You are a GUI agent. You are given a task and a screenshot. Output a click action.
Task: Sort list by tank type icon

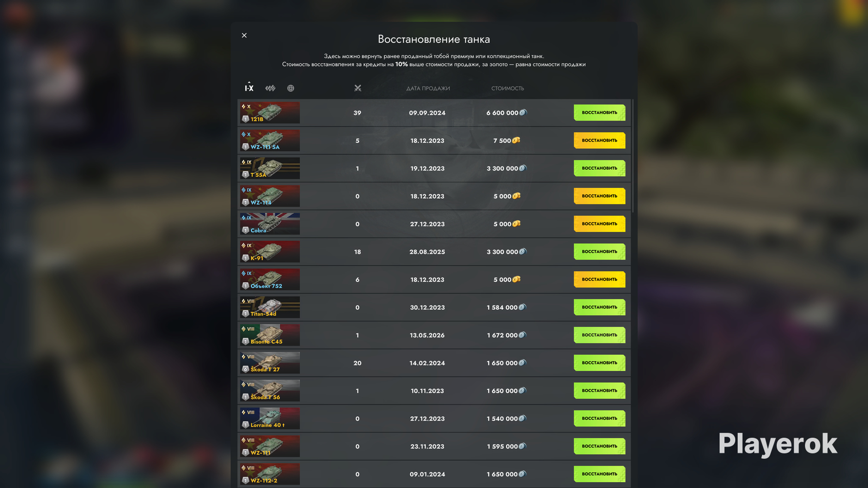click(270, 88)
